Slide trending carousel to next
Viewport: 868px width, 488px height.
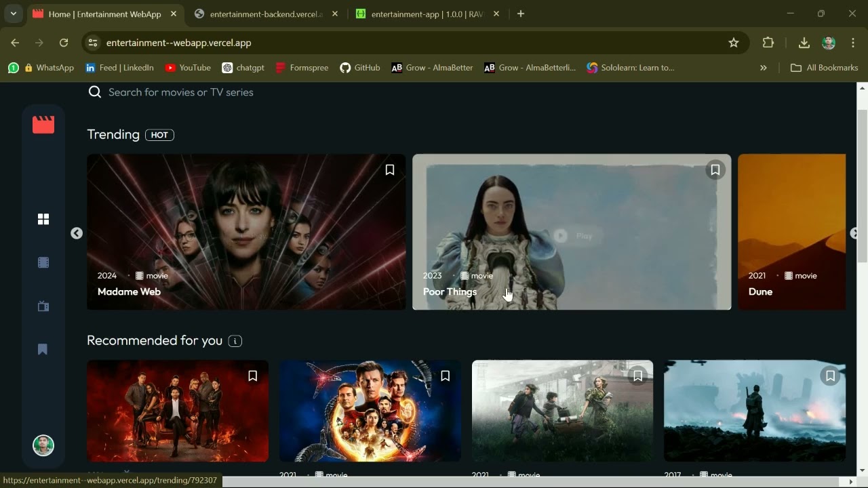pos(854,233)
